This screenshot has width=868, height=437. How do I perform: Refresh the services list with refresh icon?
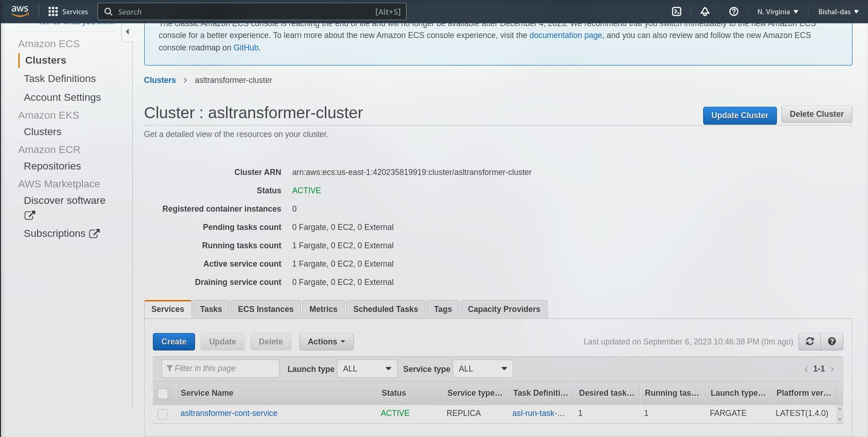point(809,341)
